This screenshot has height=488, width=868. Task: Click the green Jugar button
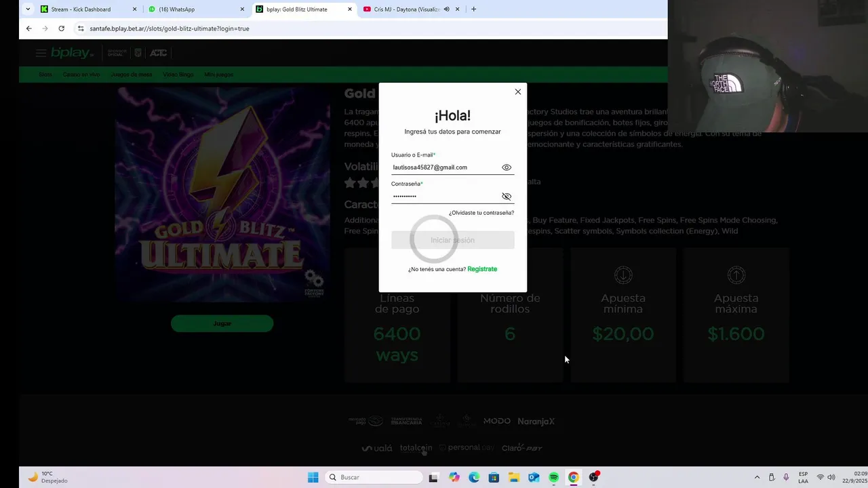222,323
